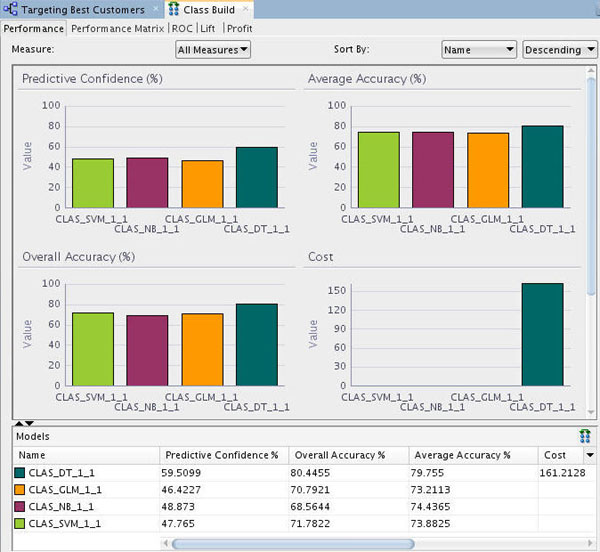The height and width of the screenshot is (552, 600).
Task: Click the tall CLAS_DT_1_1 bar in Cost chart
Action: coord(542,334)
